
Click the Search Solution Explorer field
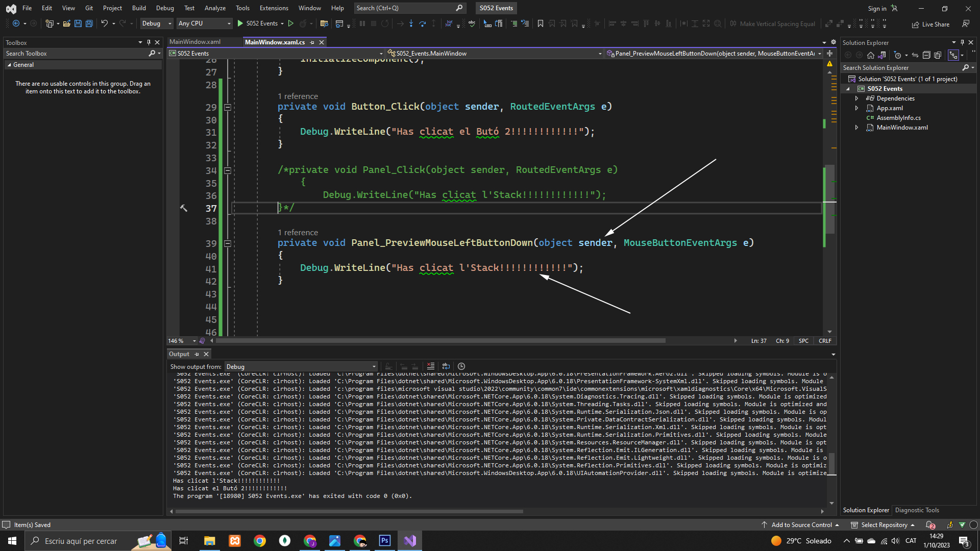pyautogui.click(x=901, y=67)
